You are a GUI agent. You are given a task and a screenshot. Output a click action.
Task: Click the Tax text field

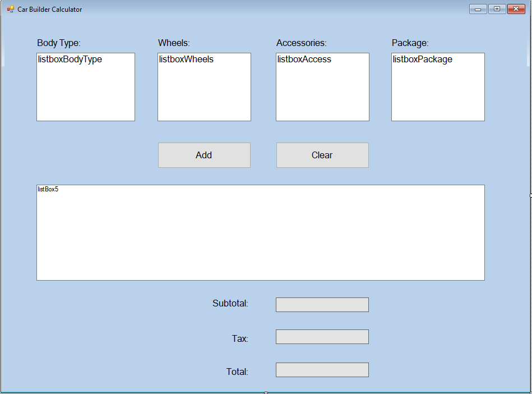coord(321,337)
